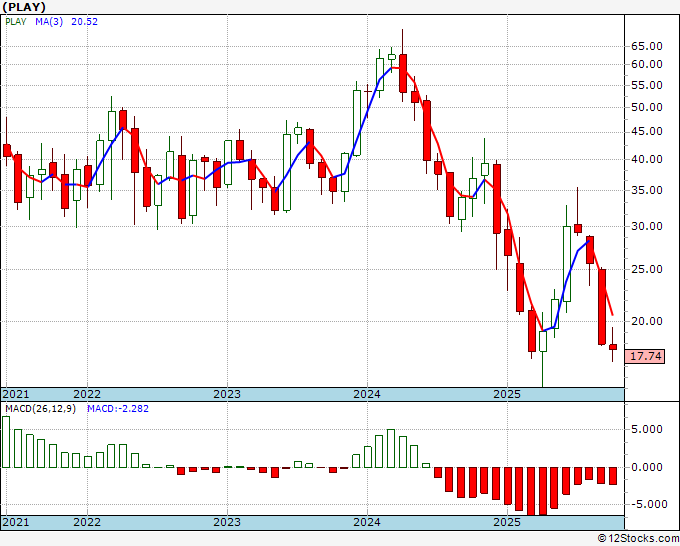
Task: Click the MA(3) indicator label
Action: pos(49,22)
